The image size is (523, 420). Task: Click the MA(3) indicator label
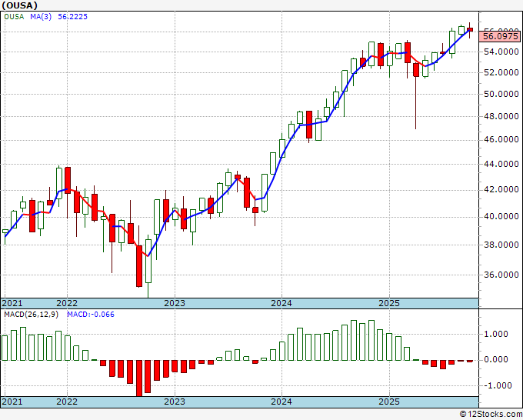(41, 16)
